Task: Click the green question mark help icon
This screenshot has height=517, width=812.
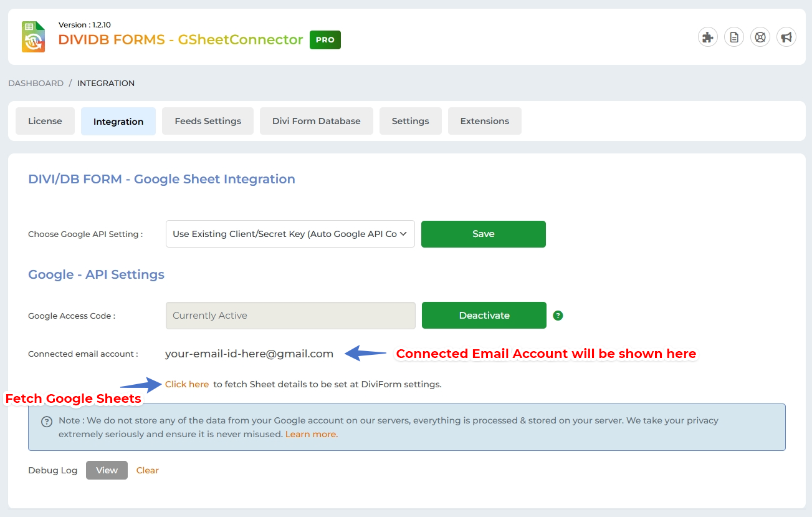Action: pyautogui.click(x=558, y=316)
